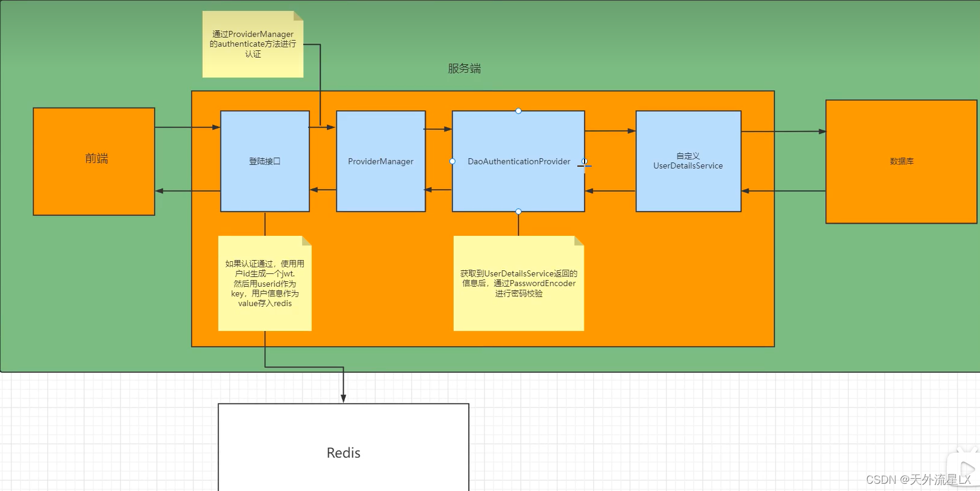980x491 pixels.
Task: Select the 数据库 orange box
Action: 901,162
